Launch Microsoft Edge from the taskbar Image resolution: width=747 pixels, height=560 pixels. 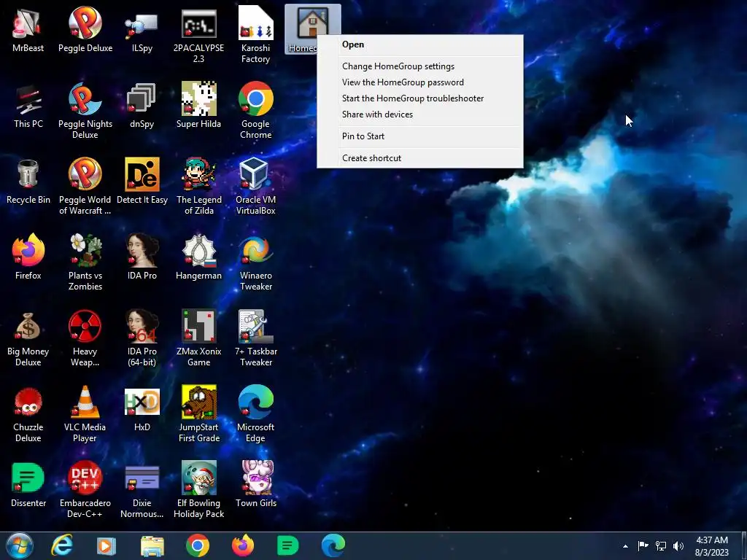333,545
